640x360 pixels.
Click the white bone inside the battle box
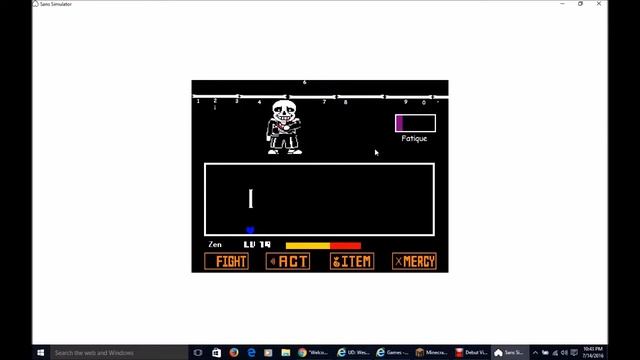(251, 199)
